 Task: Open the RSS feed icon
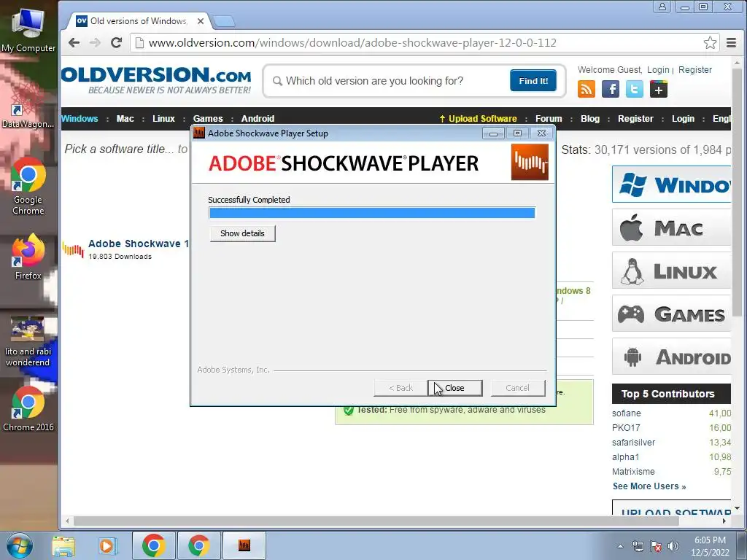point(587,89)
